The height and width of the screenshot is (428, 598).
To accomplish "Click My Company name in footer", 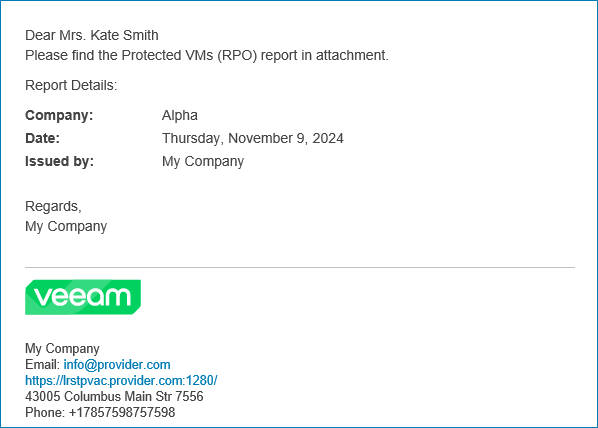I will pyautogui.click(x=62, y=349).
